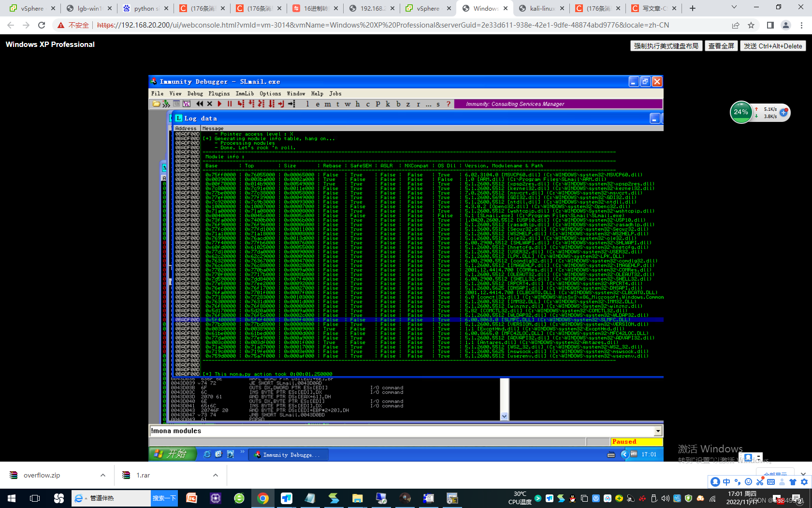Click the Address column header in Log
This screenshot has width=812, height=508.
click(x=187, y=128)
